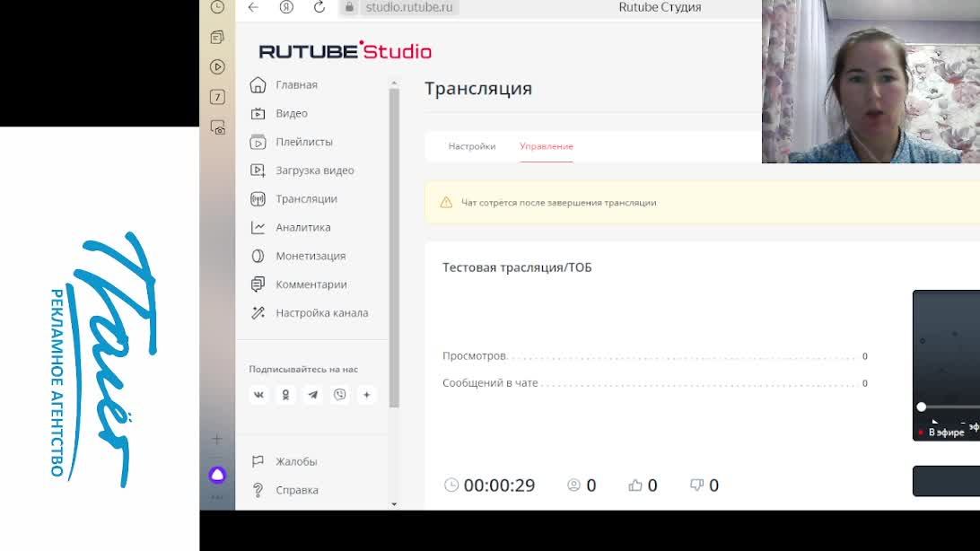Click the Сообщений в чате row
The image size is (980, 551).
[x=655, y=383]
